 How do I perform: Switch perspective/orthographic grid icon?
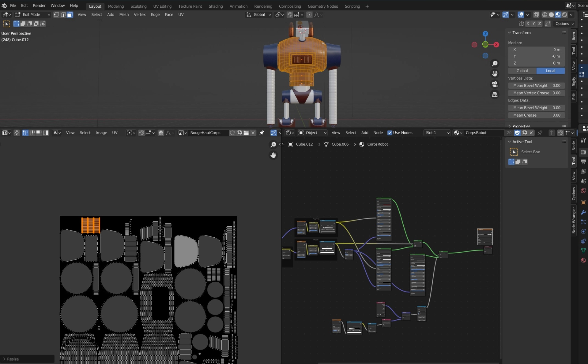[495, 95]
